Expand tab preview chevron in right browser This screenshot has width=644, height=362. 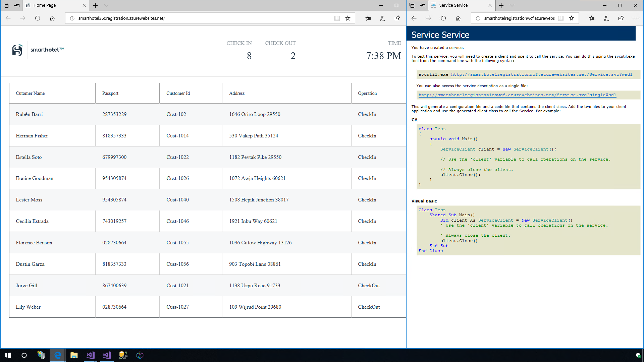coord(512,5)
